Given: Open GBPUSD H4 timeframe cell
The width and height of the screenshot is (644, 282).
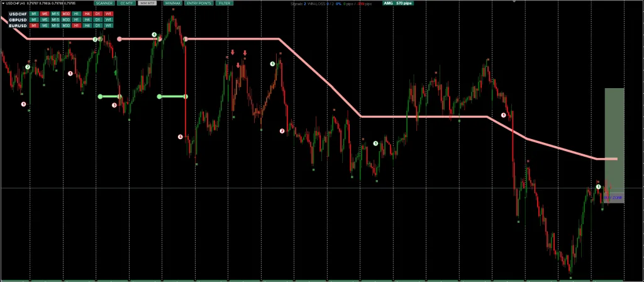Looking at the screenshot, I should tap(87, 20).
